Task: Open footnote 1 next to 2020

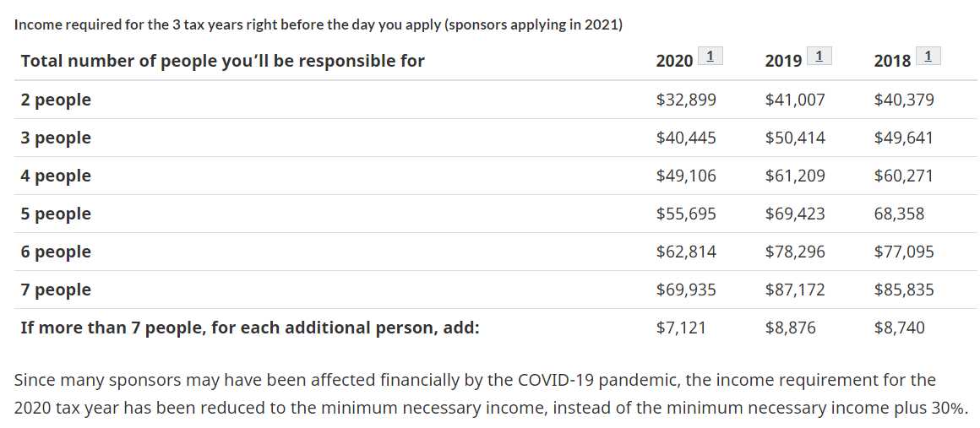Action: click(710, 57)
